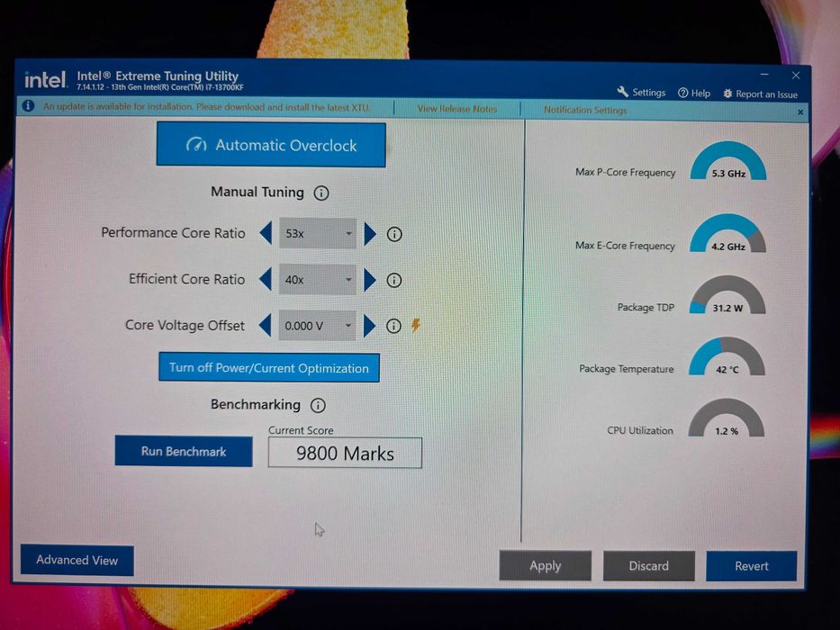
Task: Click the Package TDP 31.2 W gauge
Action: pos(727,295)
